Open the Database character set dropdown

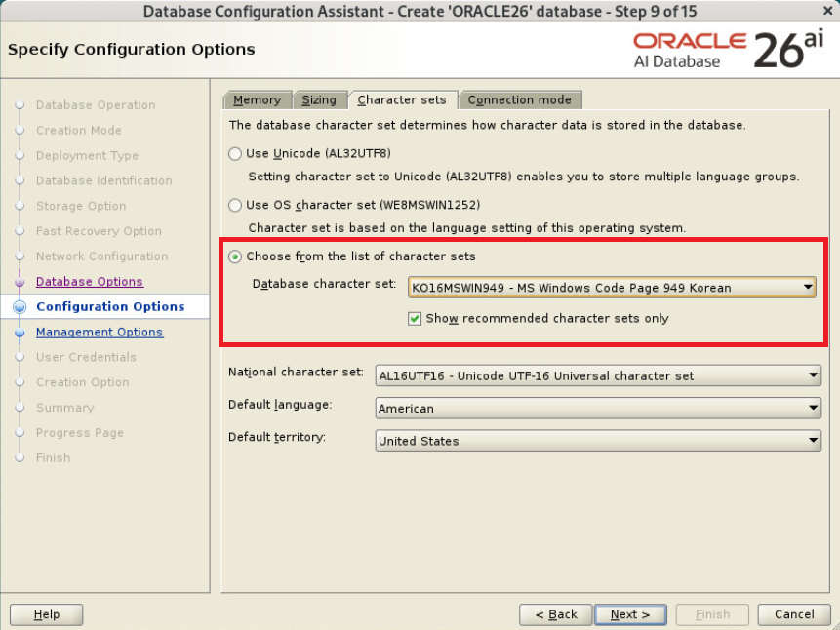pos(612,287)
